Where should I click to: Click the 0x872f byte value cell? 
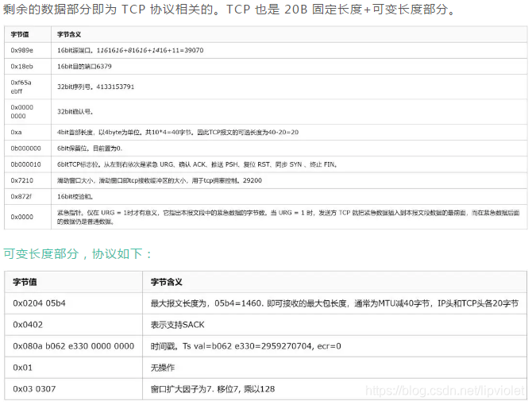(x=28, y=196)
